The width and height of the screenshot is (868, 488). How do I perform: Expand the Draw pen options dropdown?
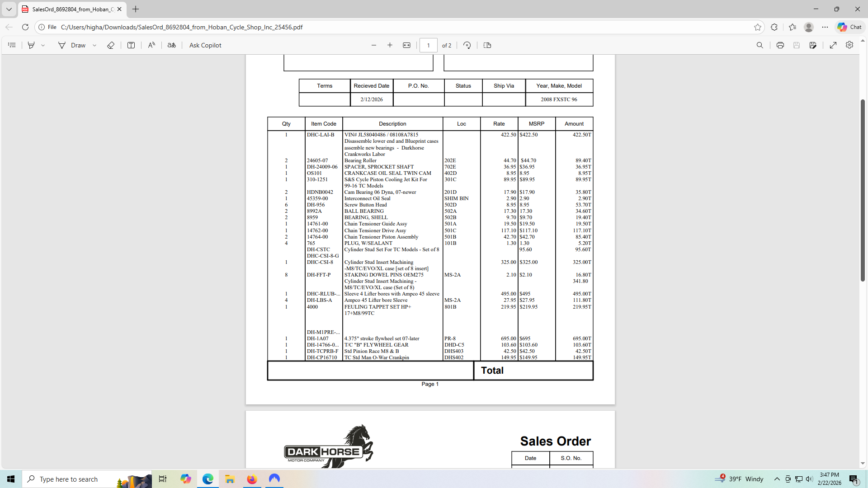[94, 45]
